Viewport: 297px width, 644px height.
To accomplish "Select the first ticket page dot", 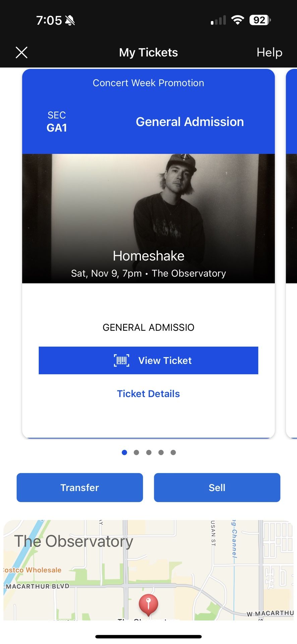I will [x=124, y=452].
